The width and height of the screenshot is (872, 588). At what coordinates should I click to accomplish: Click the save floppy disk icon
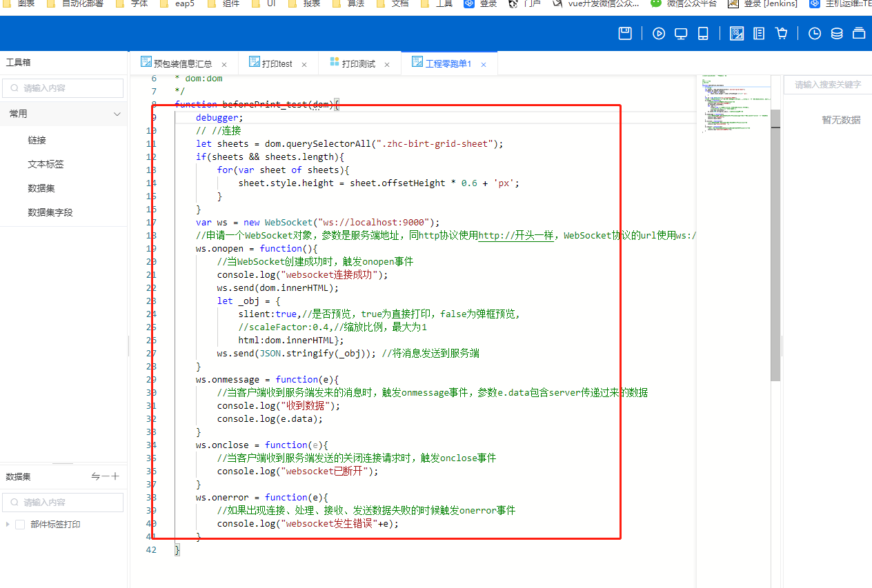(x=625, y=33)
